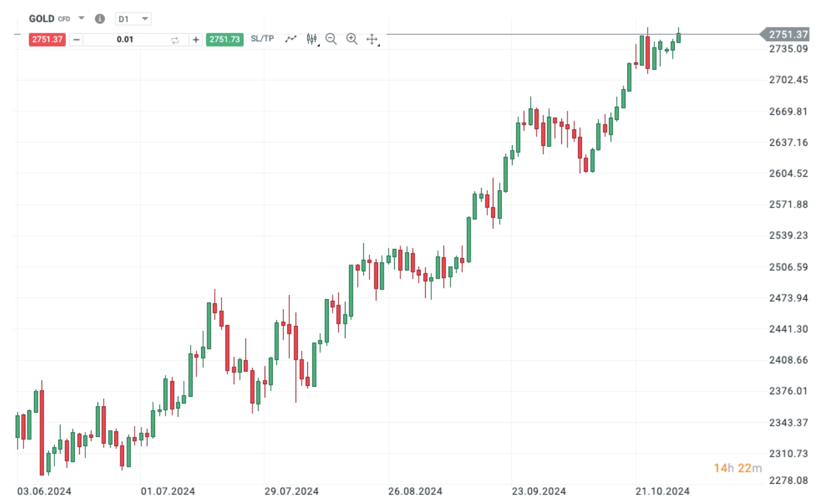
Task: Expand the GOLD CFD symbol dropdown
Action: pyautogui.click(x=81, y=18)
